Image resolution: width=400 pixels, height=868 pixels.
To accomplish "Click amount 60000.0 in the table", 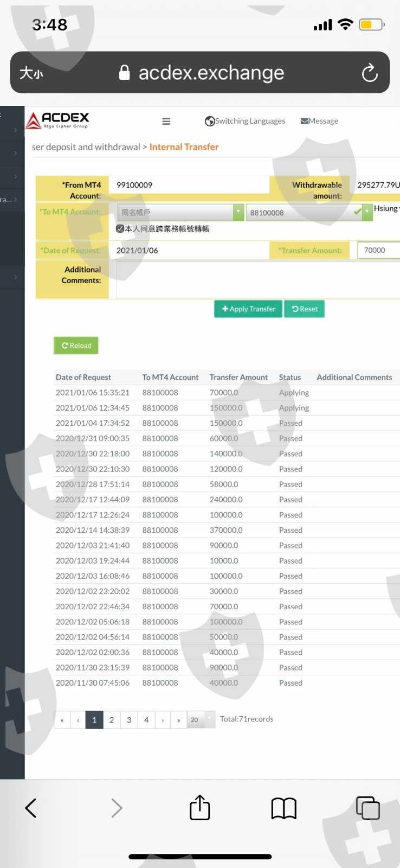I will tap(224, 438).
